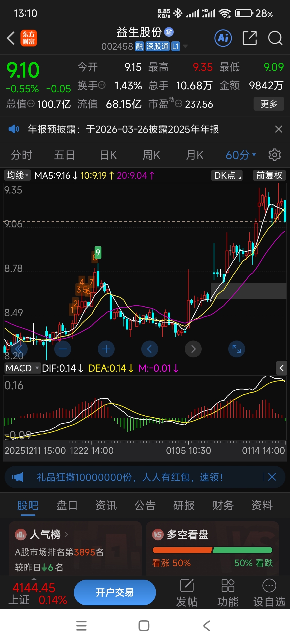Switch to the 分时 chart tab
This screenshot has height=644, width=290.
click(21, 155)
